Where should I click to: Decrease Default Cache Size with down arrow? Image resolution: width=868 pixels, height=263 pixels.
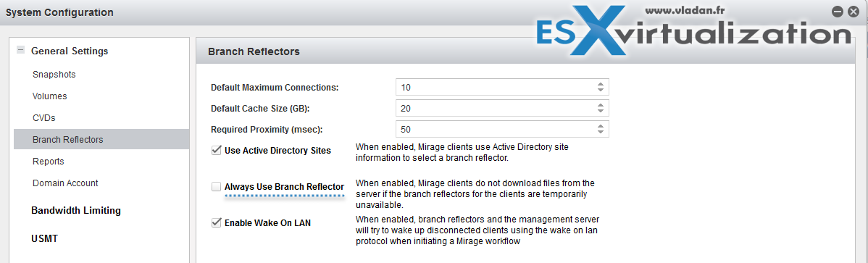click(x=601, y=111)
